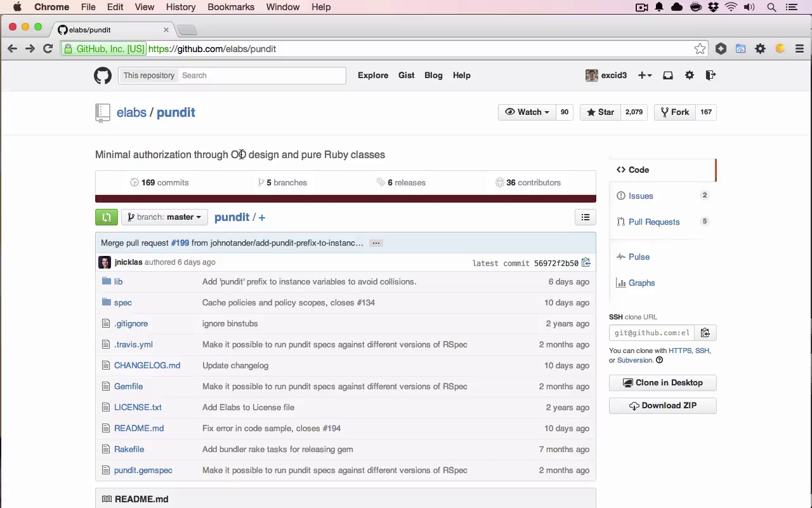Open the Code tab in sidebar
This screenshot has height=508, width=812.
[662, 170]
